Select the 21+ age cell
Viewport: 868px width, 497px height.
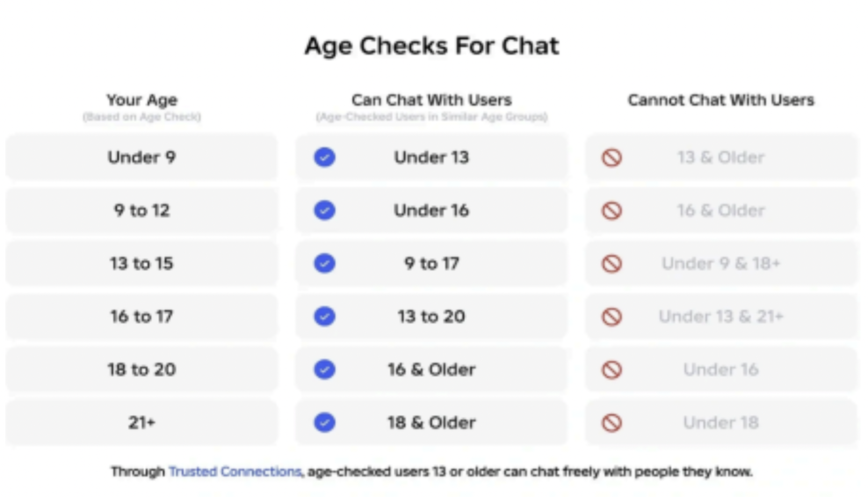coord(142,422)
